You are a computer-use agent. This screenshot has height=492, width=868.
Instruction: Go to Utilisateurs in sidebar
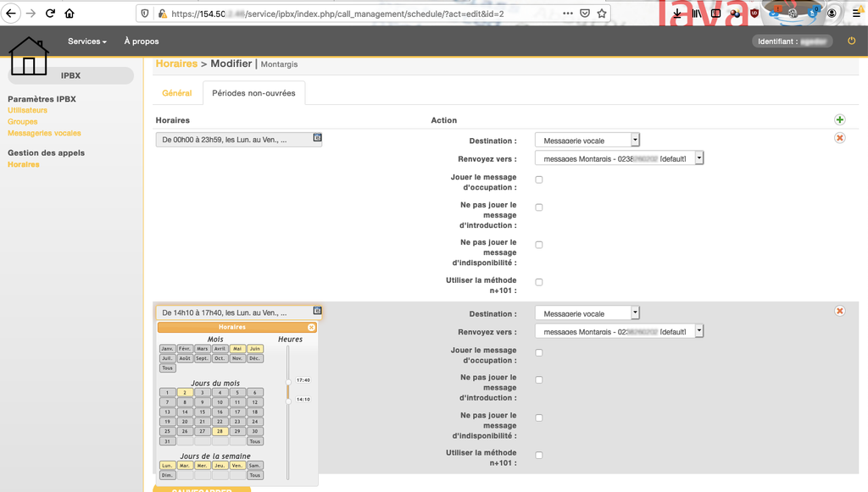point(27,110)
